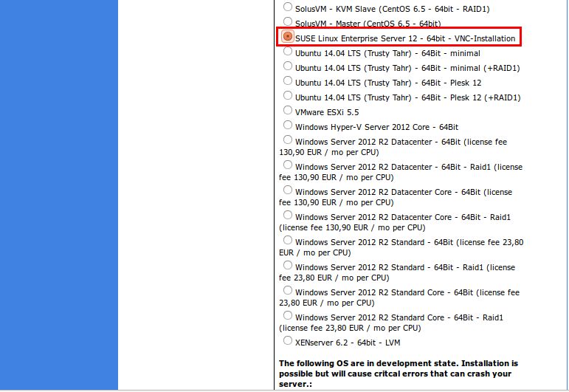Click the VMware ESXi 5.5 label text
This screenshot has width=569, height=392.
pos(327,112)
